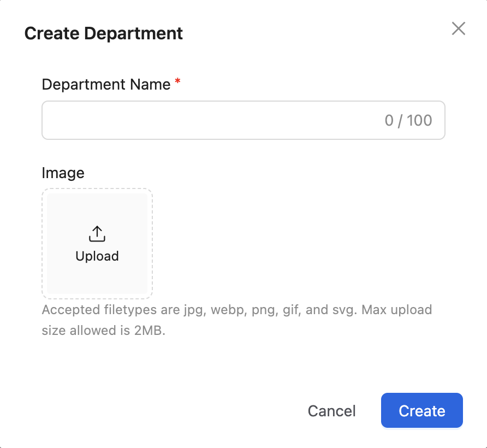Click the 2MB max size note
Screen dimensions: 487x448
pos(103,331)
